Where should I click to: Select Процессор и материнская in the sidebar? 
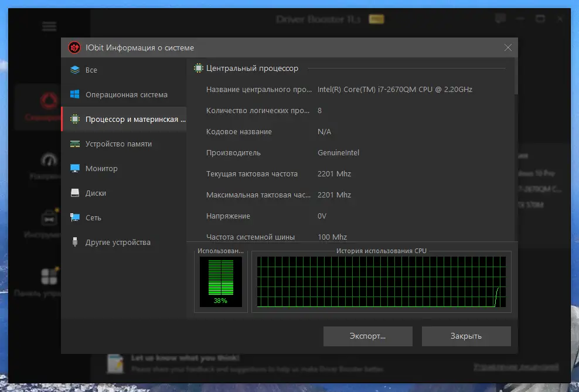(124, 119)
